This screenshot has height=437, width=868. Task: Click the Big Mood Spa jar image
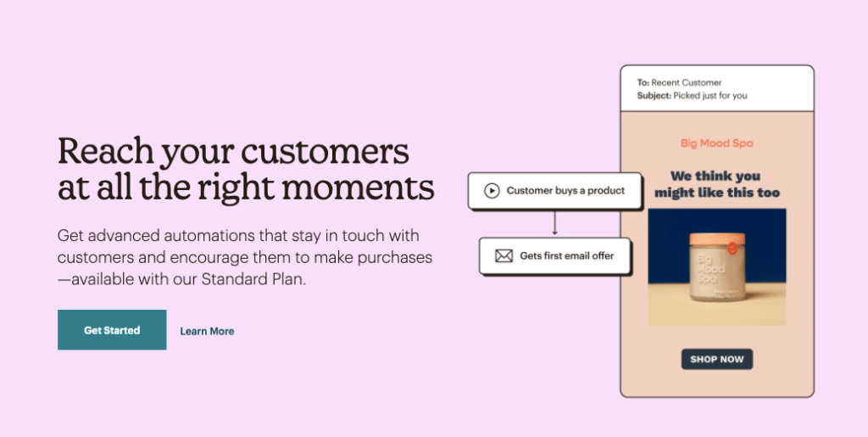(717, 267)
